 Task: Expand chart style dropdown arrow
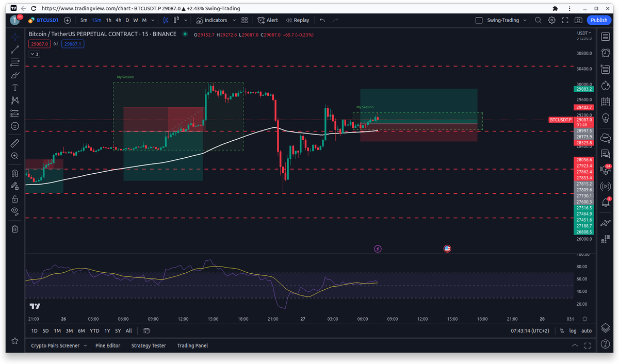click(x=185, y=20)
